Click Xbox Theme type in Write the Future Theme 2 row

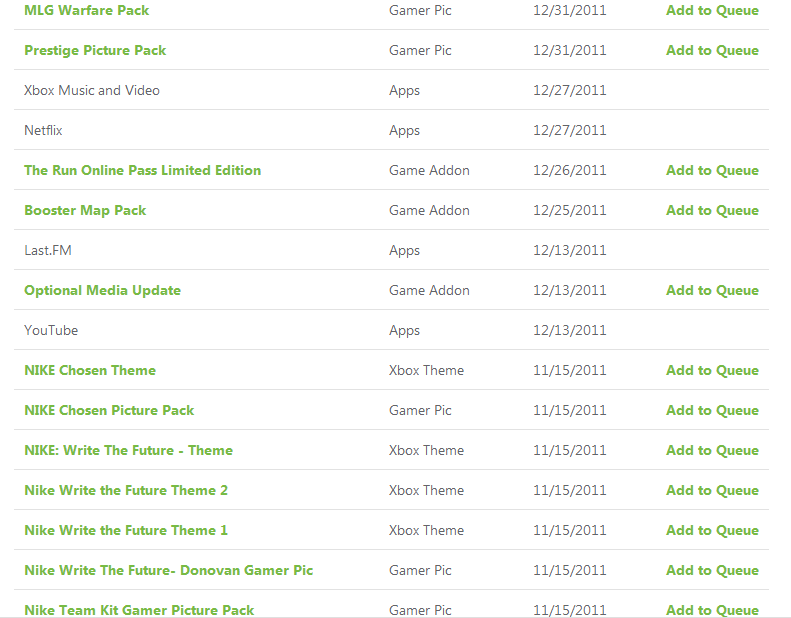click(426, 490)
